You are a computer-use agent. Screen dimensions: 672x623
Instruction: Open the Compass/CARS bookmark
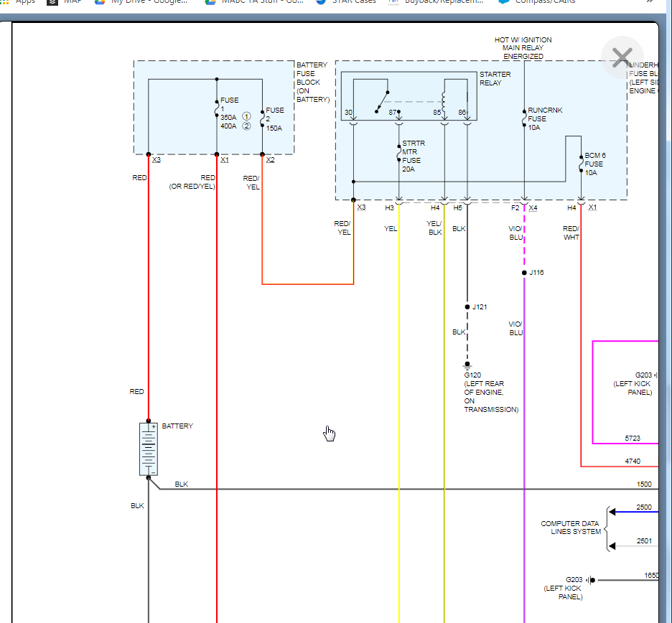(x=538, y=1)
